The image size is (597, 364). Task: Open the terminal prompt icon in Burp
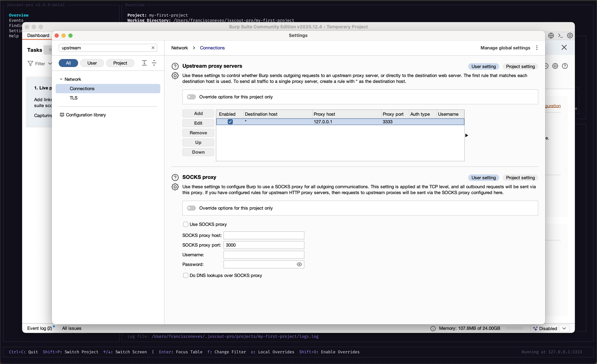tap(560, 36)
